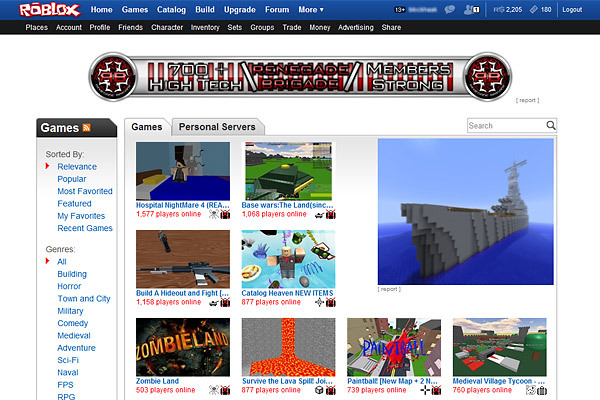Click Hospital NightMare horror genre icon
The image size is (600, 400).
click(214, 214)
